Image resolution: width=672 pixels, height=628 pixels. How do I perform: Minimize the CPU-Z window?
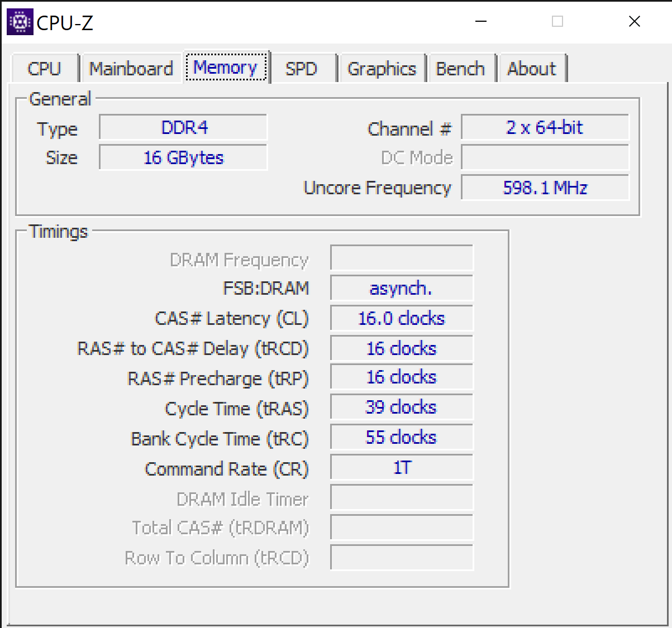point(481,22)
